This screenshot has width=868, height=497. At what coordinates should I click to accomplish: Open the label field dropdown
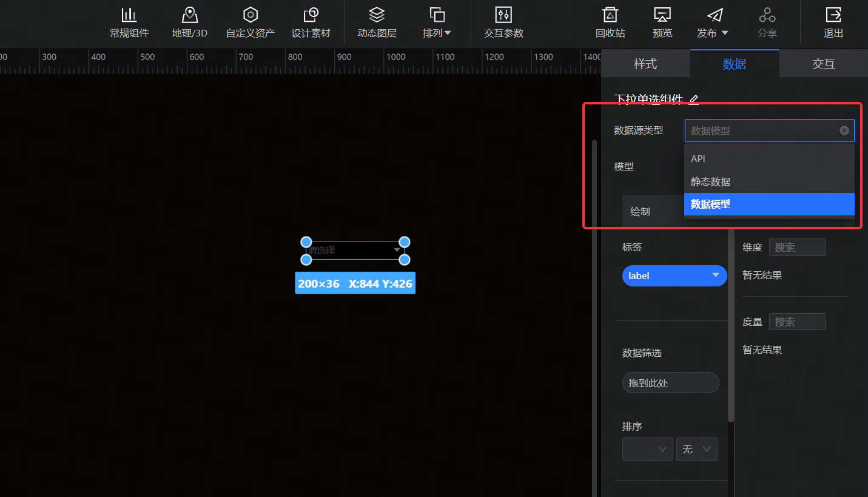coord(674,276)
